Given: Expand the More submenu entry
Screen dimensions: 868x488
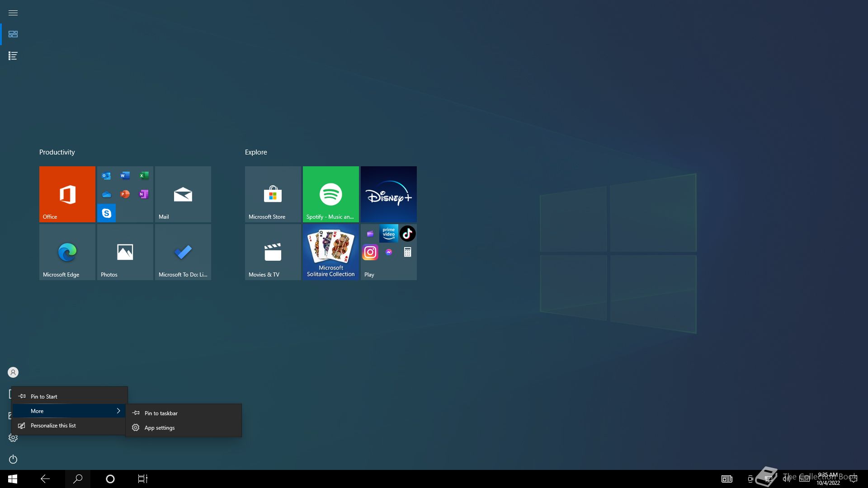Looking at the screenshot, I should click(x=70, y=411).
